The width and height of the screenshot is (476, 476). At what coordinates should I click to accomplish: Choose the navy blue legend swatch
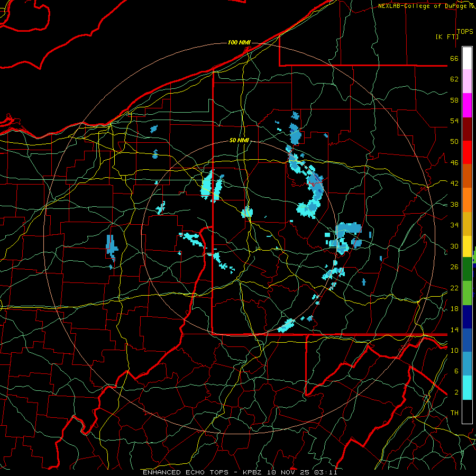(x=467, y=317)
